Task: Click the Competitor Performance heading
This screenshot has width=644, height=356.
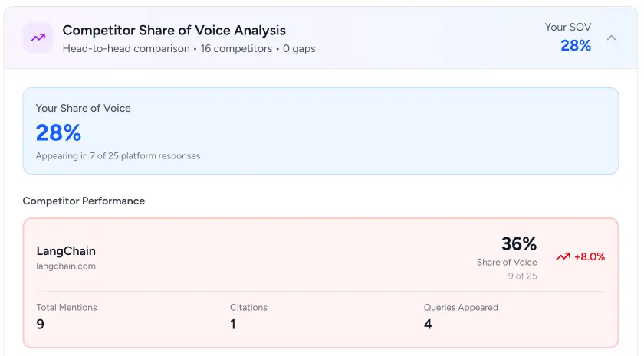Action: pos(84,201)
